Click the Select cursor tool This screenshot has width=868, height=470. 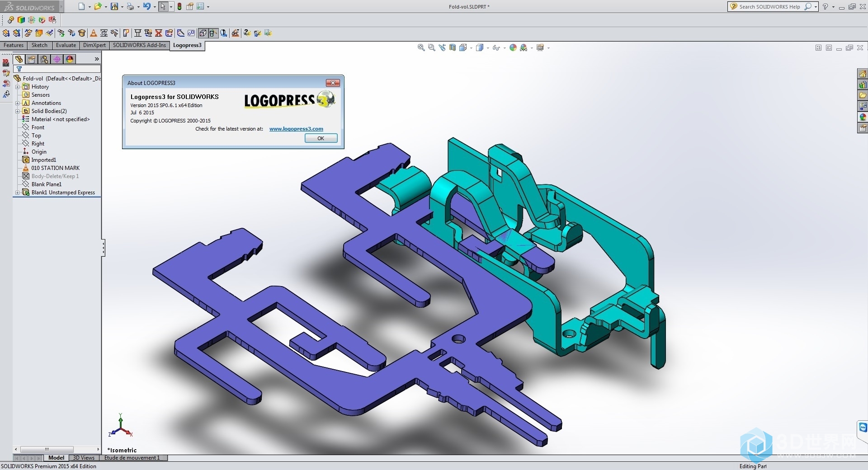pos(163,6)
